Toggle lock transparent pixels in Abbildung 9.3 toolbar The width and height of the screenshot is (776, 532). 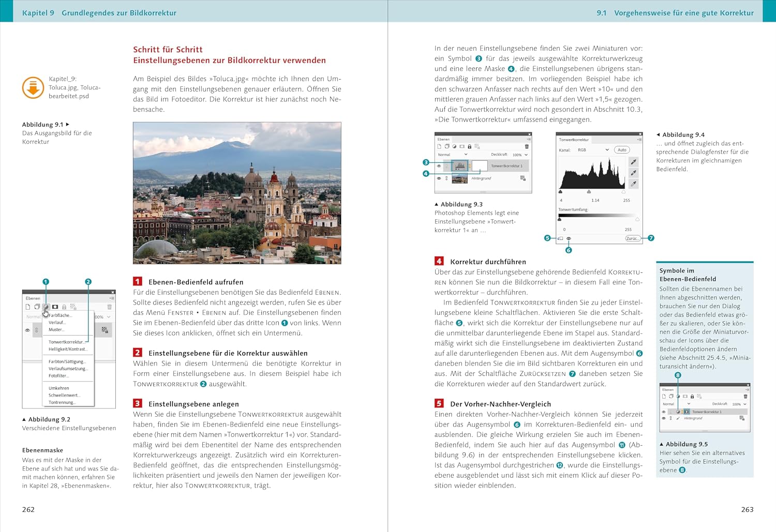[x=477, y=147]
